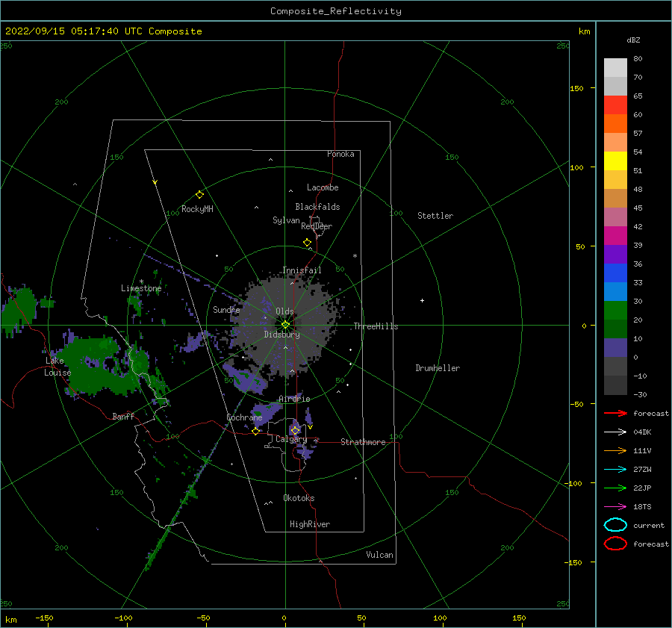Image resolution: width=672 pixels, height=628 pixels.
Task: Click the Ponoka town label
Action: pos(340,155)
